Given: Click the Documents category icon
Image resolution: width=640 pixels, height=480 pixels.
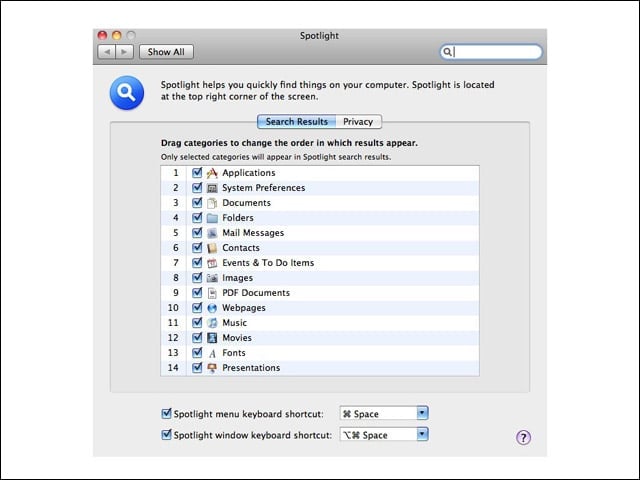Looking at the screenshot, I should click(x=212, y=203).
